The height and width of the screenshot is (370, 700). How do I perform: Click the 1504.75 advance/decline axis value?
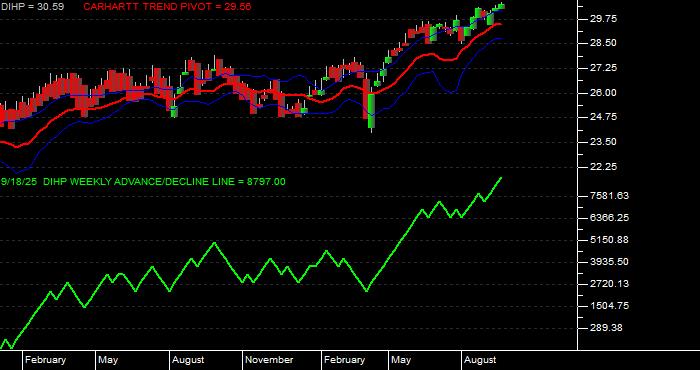coord(609,306)
